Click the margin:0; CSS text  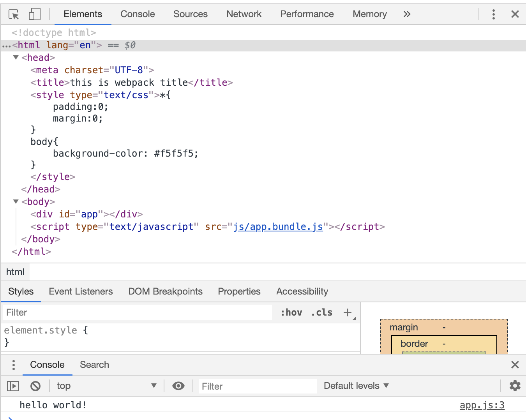tap(78, 118)
